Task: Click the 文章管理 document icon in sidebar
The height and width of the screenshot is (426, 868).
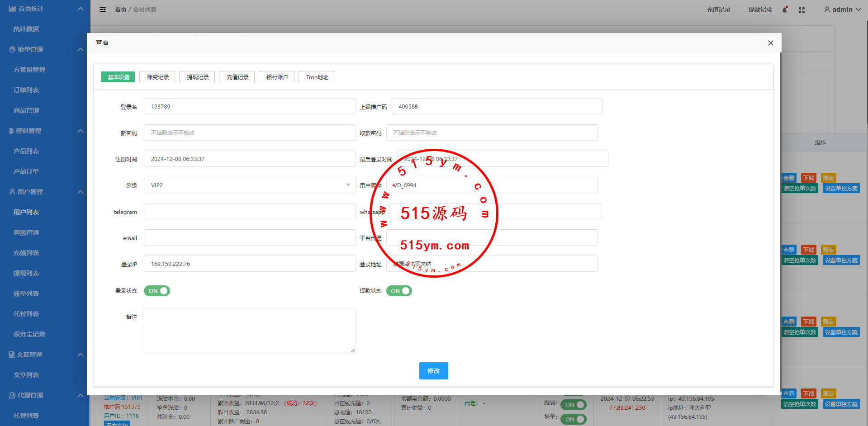Action: point(12,355)
